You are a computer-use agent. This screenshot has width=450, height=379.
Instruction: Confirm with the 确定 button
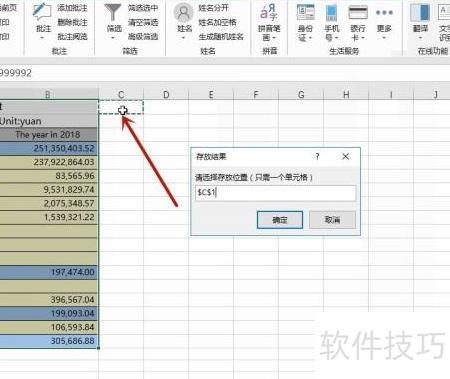pyautogui.click(x=280, y=220)
